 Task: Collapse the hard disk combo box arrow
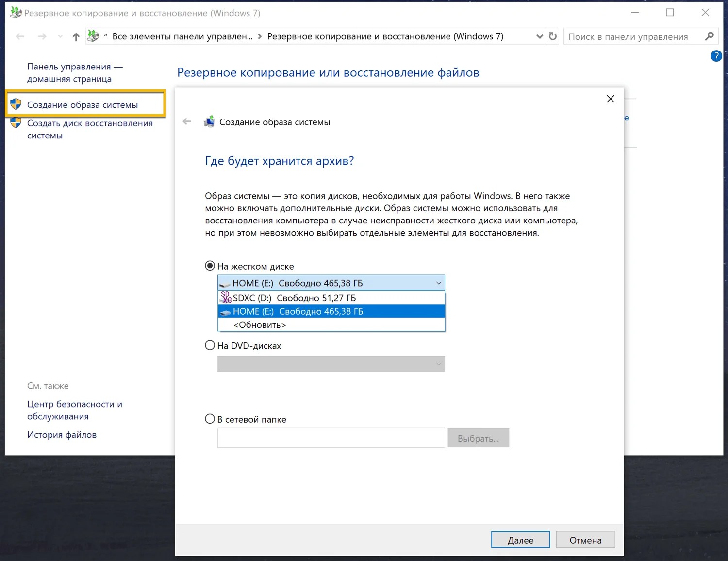[x=438, y=283]
